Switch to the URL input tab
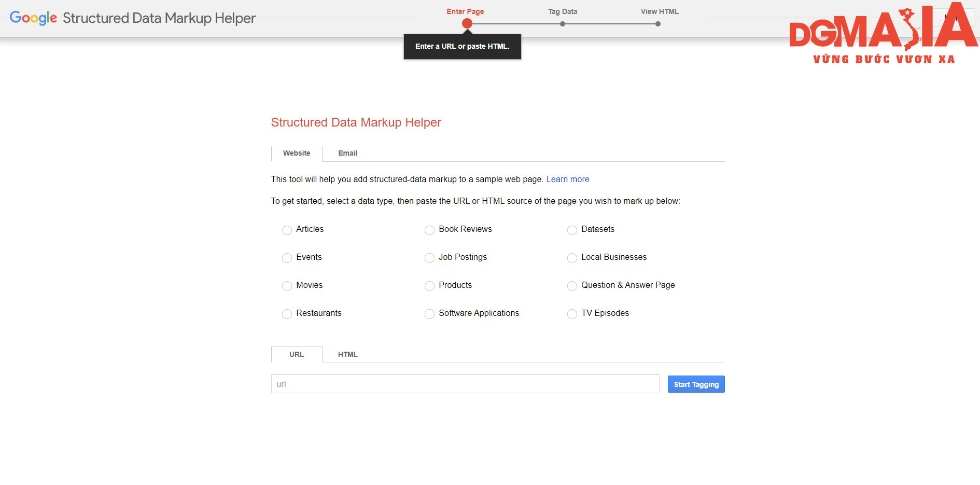The height and width of the screenshot is (485, 980). (x=297, y=354)
